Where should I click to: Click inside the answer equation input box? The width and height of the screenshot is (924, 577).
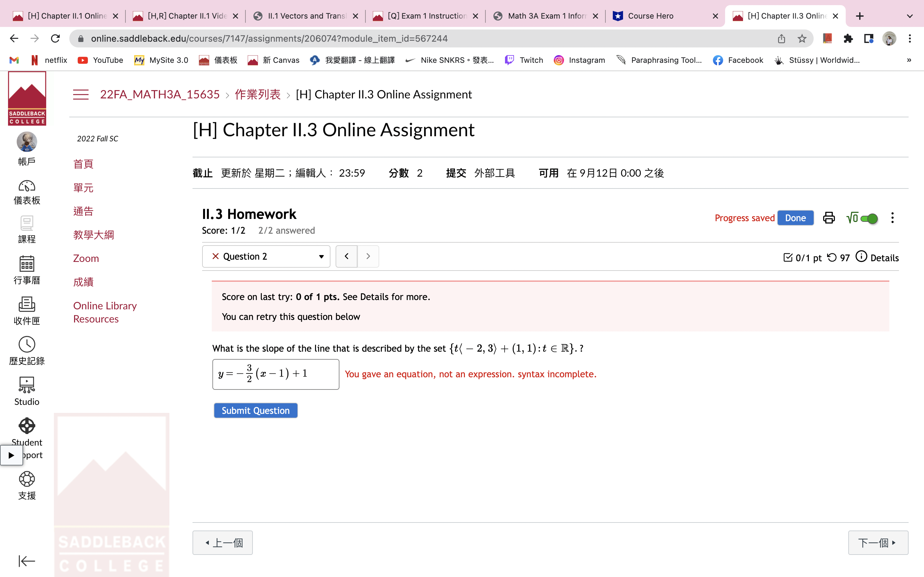coord(275,374)
